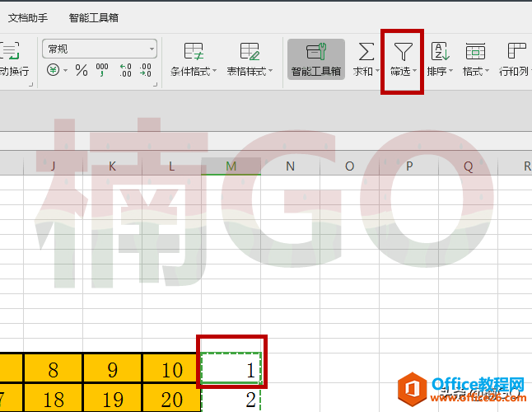Screen dimensions: 532x412
Task: Expand the 格式 dropdown arrow
Action: click(487, 71)
